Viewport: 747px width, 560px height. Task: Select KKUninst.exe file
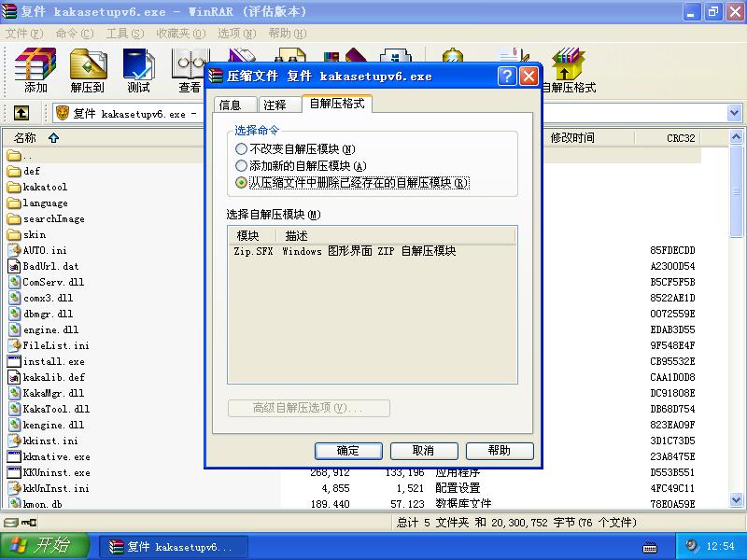[x=49, y=472]
